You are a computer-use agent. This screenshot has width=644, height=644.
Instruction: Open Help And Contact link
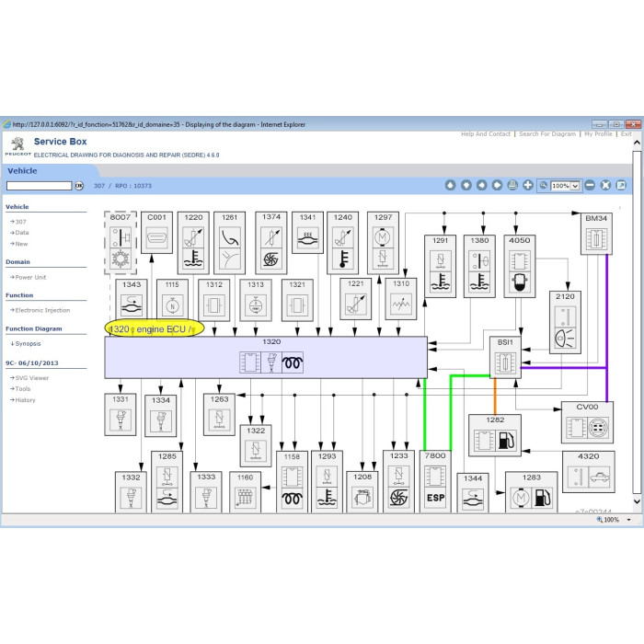click(486, 134)
